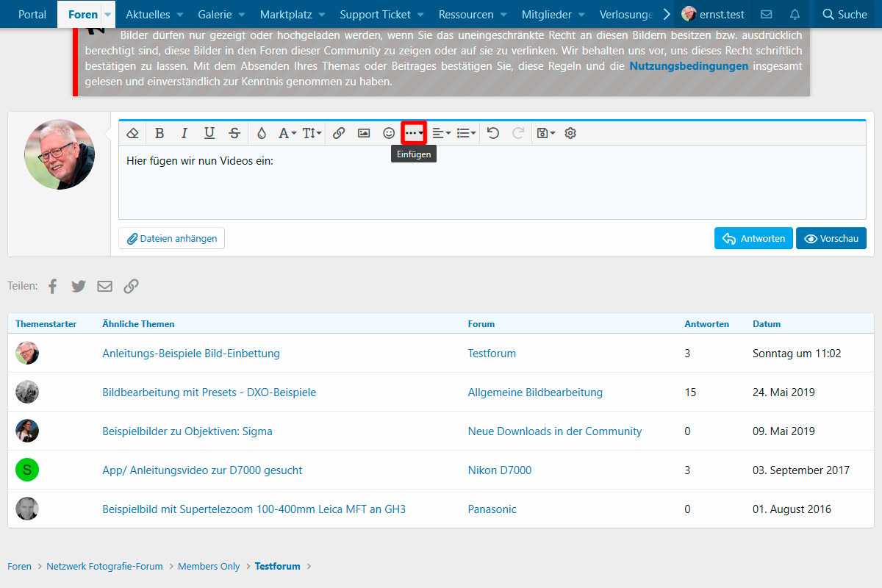Expand the Foren tab dropdown arrow

108,14
